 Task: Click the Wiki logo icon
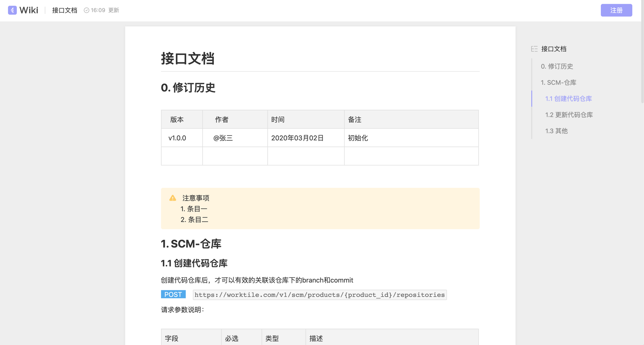coord(12,10)
